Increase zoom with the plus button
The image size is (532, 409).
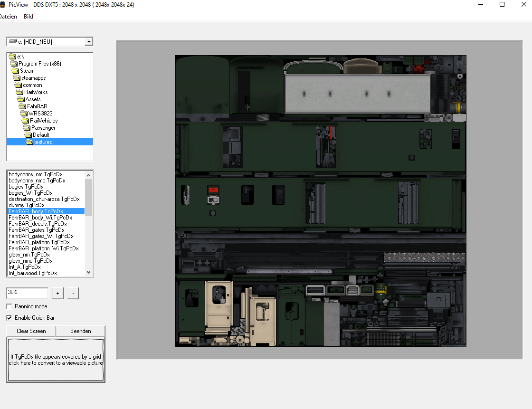[57, 293]
